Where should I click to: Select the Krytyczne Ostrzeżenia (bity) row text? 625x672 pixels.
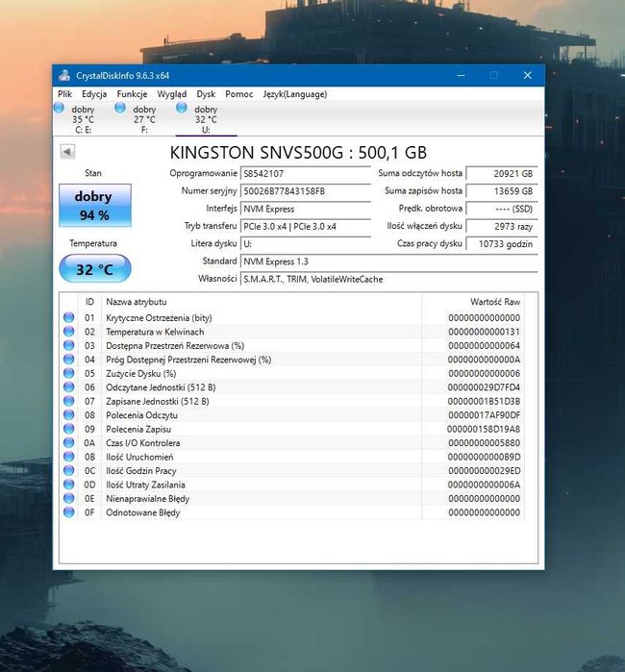coord(159,318)
